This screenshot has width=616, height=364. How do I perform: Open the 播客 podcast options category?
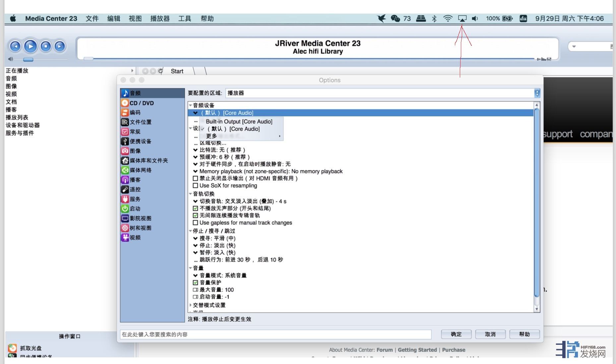click(135, 180)
